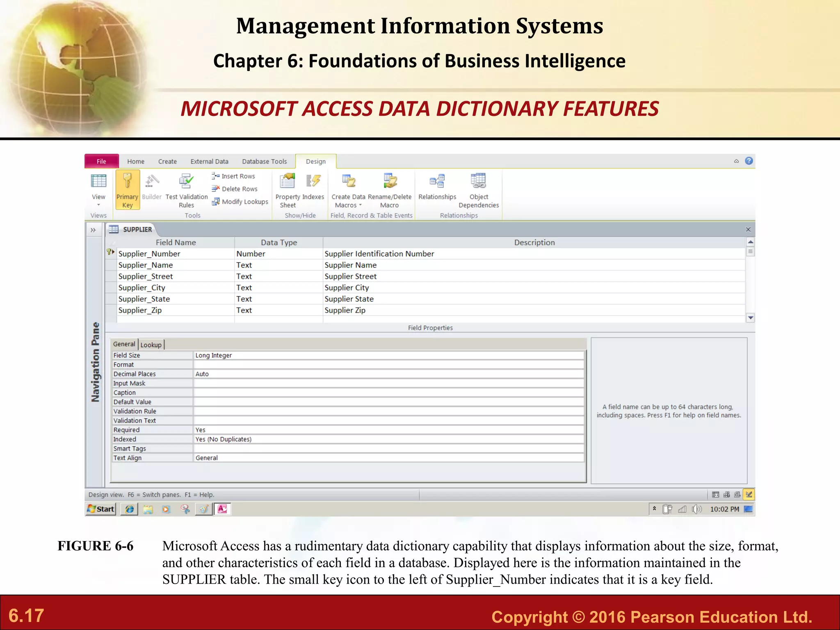Viewport: 840px width, 630px height.
Task: Open Data Type for Supplier_Name
Action: point(278,265)
